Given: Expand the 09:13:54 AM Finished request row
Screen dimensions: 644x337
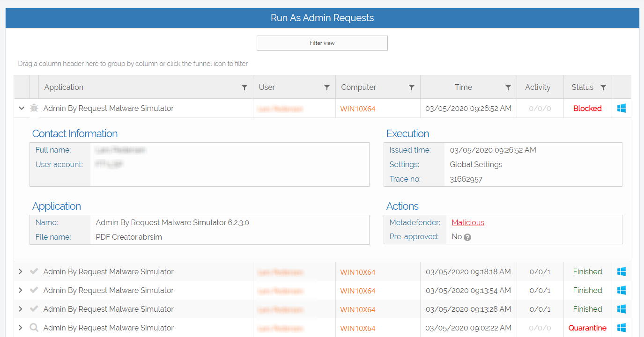Looking at the screenshot, I should click(x=21, y=290).
